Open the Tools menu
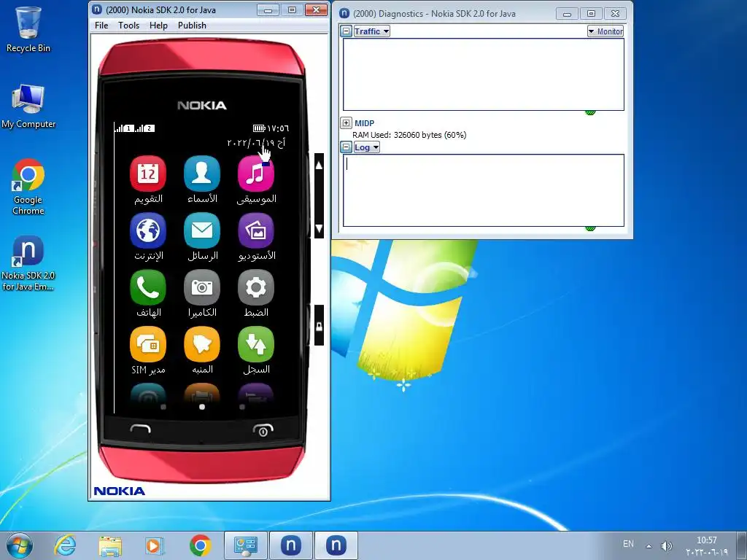This screenshot has width=747, height=560. pos(128,26)
